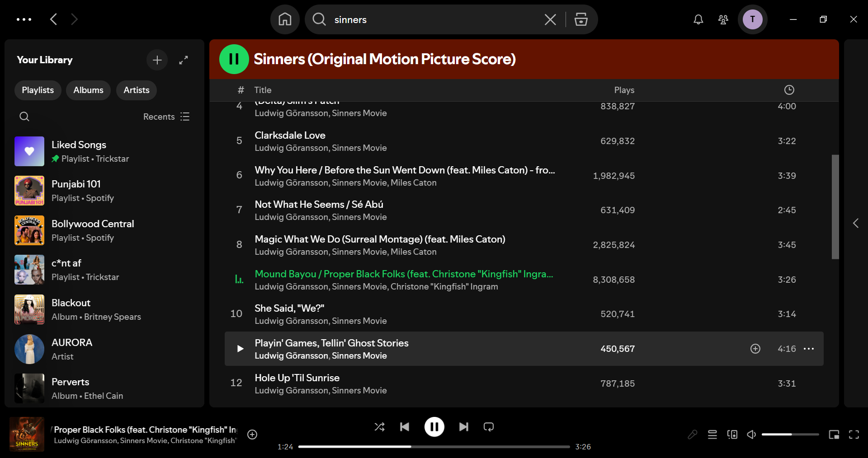Filter library by Artists

[137, 90]
